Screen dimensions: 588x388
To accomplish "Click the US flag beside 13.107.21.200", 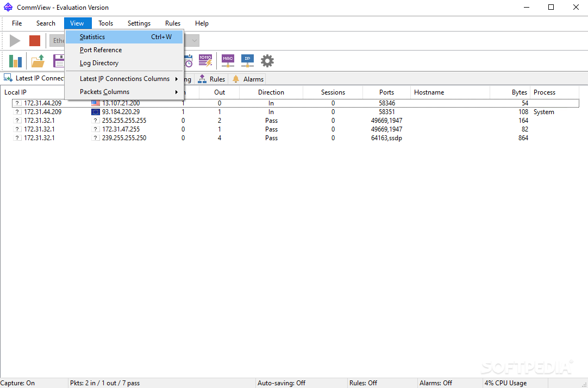I will pyautogui.click(x=96, y=103).
